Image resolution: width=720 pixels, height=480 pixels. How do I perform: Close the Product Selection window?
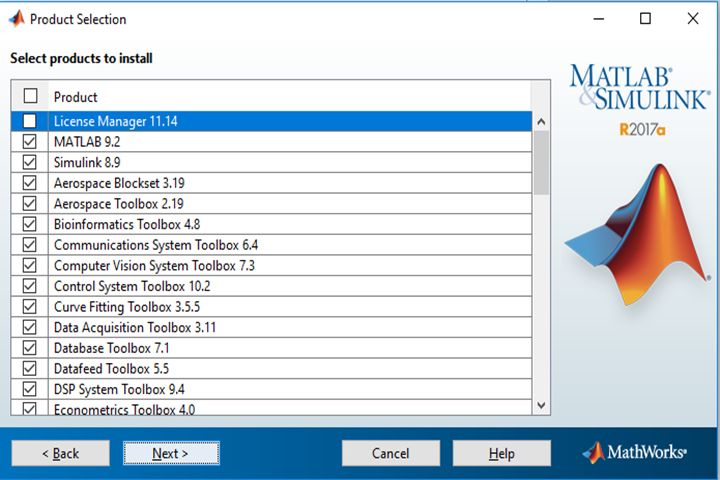click(x=693, y=19)
